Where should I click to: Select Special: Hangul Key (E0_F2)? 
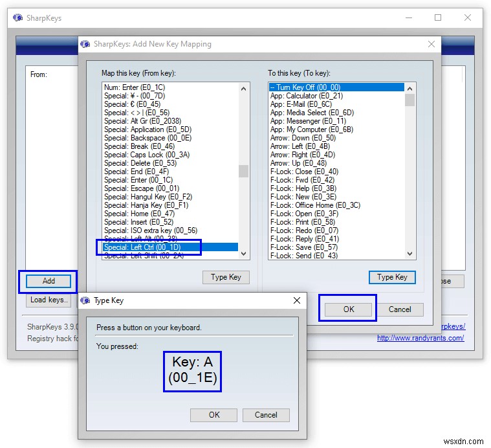click(x=170, y=197)
